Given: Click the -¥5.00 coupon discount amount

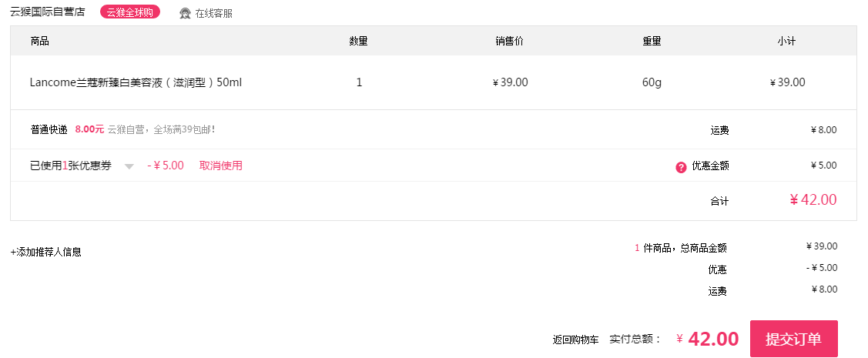Looking at the screenshot, I should [x=166, y=166].
